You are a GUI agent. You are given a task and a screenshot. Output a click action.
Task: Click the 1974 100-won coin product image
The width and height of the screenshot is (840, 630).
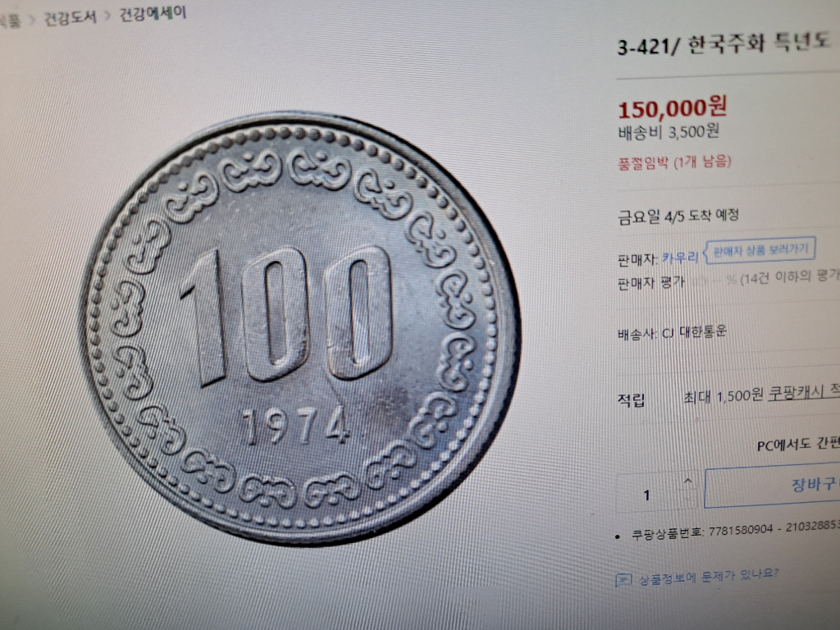pos(300,328)
